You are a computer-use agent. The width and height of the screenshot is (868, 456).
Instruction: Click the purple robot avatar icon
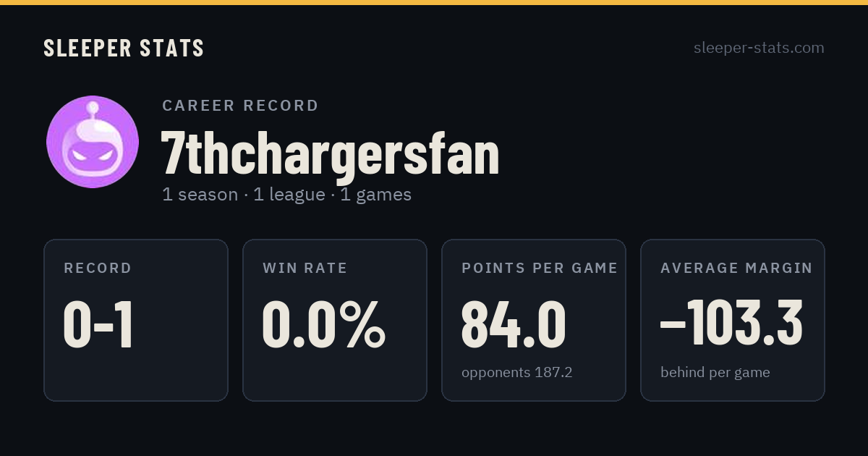pos(93,142)
